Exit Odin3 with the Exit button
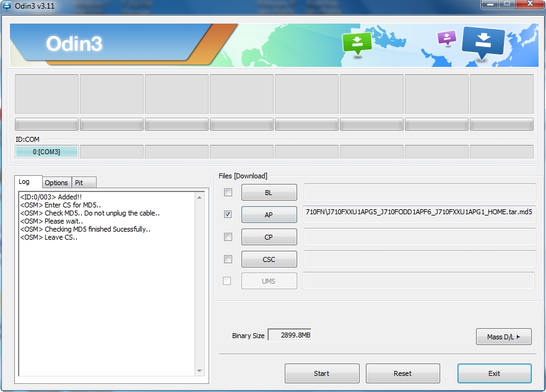This screenshot has width=546, height=392. click(x=495, y=373)
